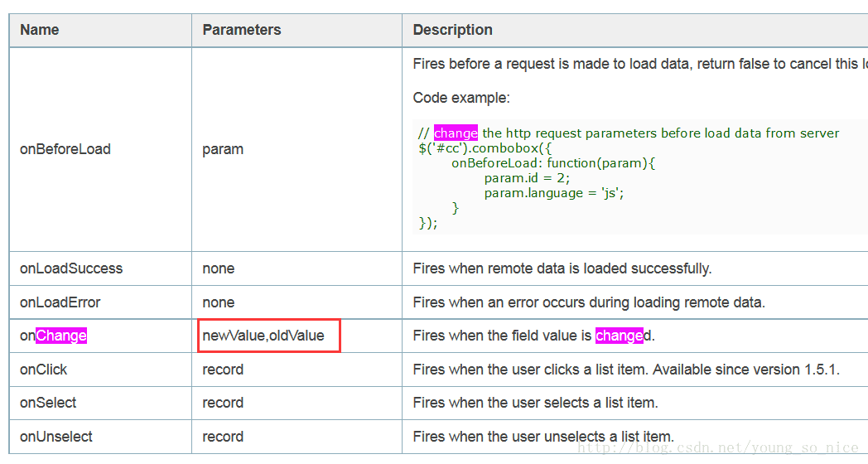Click the 'Fires when remote data is loaded' description
Viewport: 868px width, 464px height.
pos(562,268)
